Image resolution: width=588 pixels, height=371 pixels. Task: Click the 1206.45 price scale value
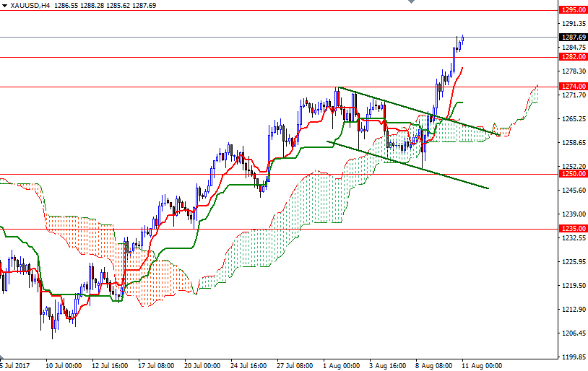(x=574, y=333)
